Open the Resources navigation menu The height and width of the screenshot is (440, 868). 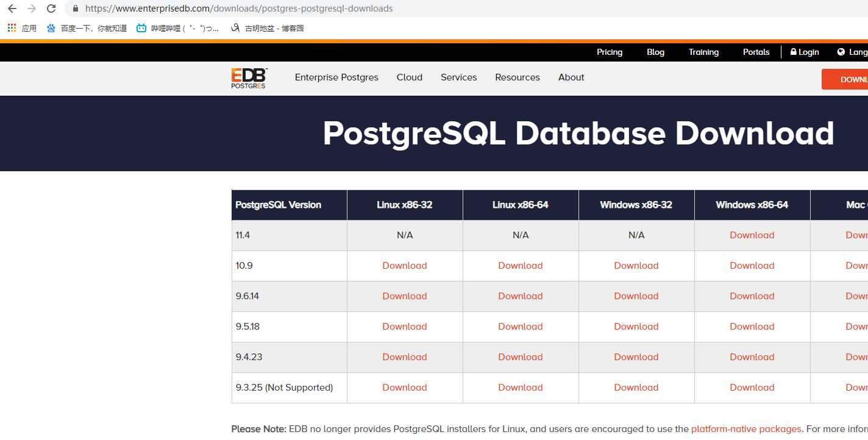click(x=518, y=77)
